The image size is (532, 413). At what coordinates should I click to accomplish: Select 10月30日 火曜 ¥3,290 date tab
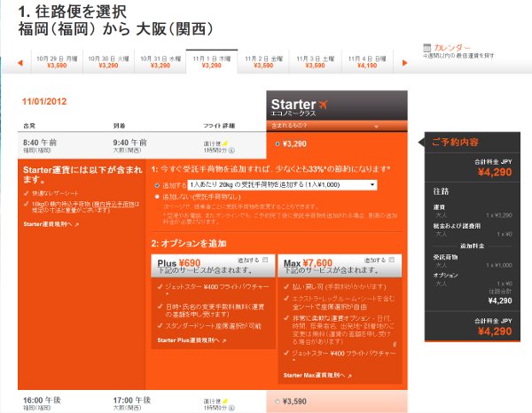pyautogui.click(x=108, y=62)
